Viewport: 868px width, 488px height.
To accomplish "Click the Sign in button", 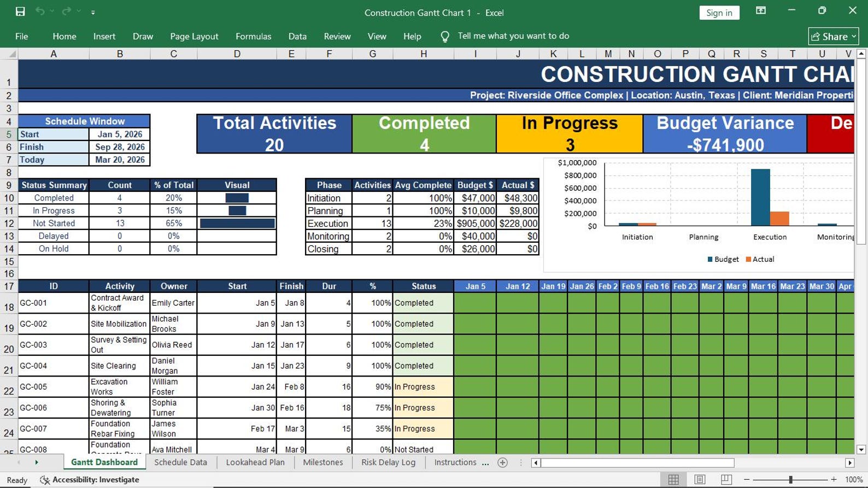I will pyautogui.click(x=719, y=13).
